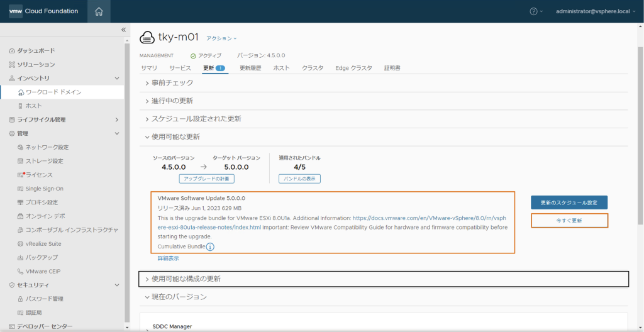Expand the スケジュール設定された更新 section
Screen dimensions: 644x332
click(196, 119)
